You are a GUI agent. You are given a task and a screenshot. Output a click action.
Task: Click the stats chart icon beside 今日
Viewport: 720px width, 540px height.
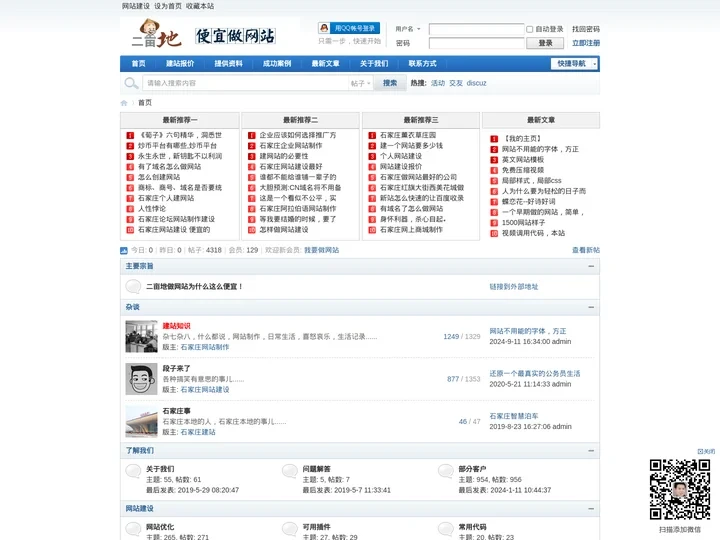124,250
